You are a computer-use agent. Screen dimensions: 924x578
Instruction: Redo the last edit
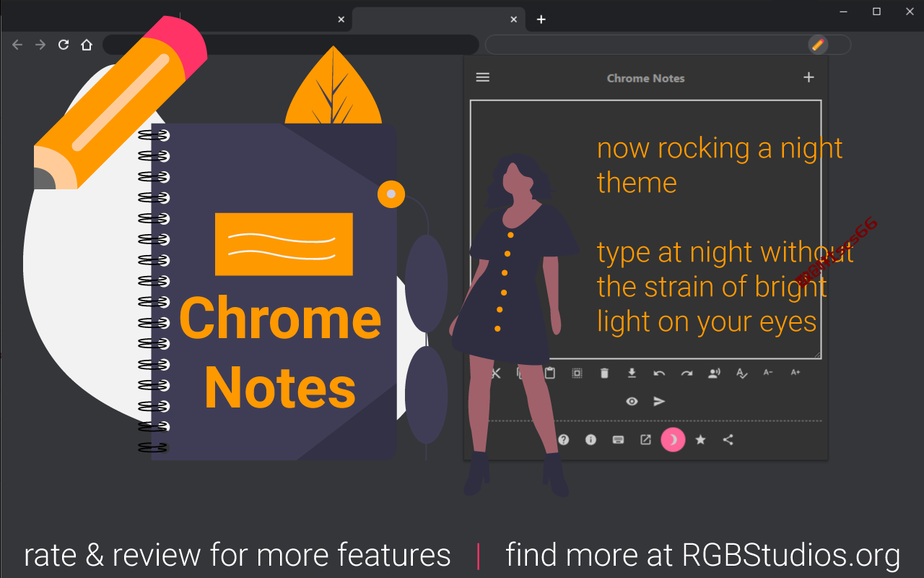687,373
